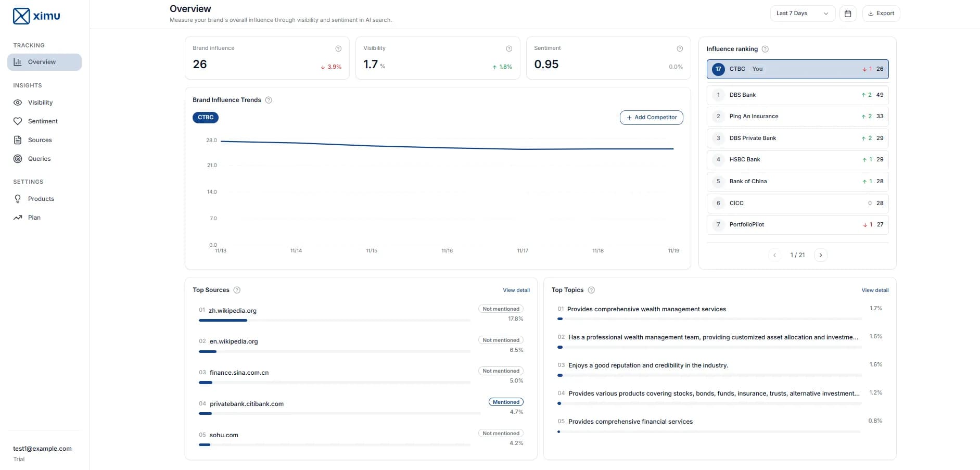Image resolution: width=980 pixels, height=470 pixels.
Task: Select the Visibility insights icon
Action: tap(18, 103)
